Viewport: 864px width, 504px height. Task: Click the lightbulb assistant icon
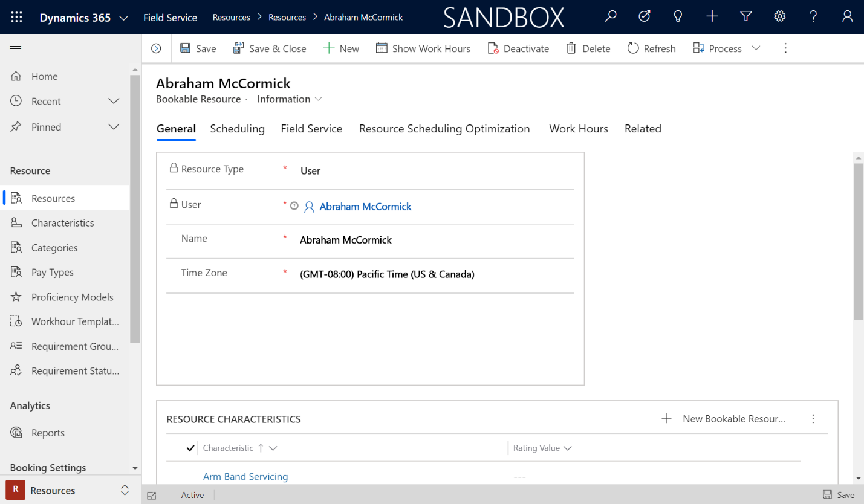[678, 16]
